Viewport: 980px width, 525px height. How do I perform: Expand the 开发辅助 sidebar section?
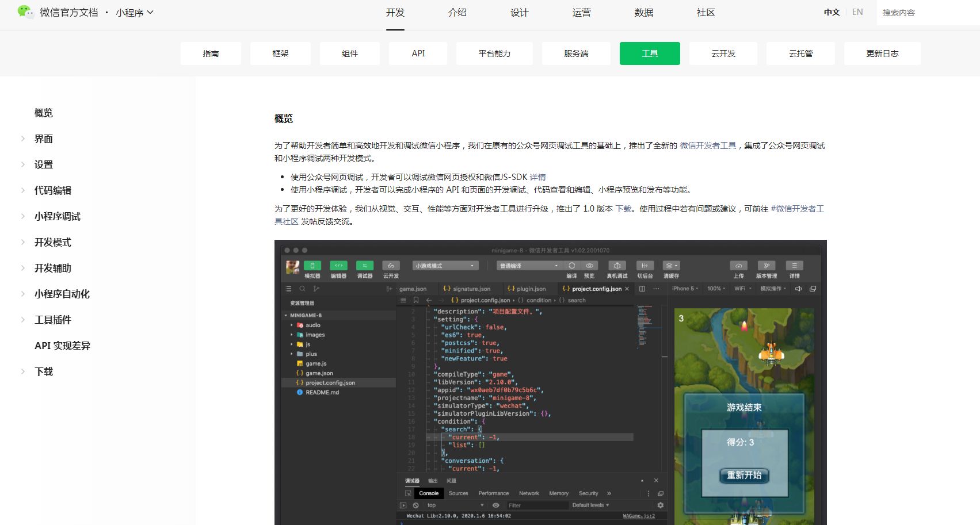pyautogui.click(x=53, y=268)
